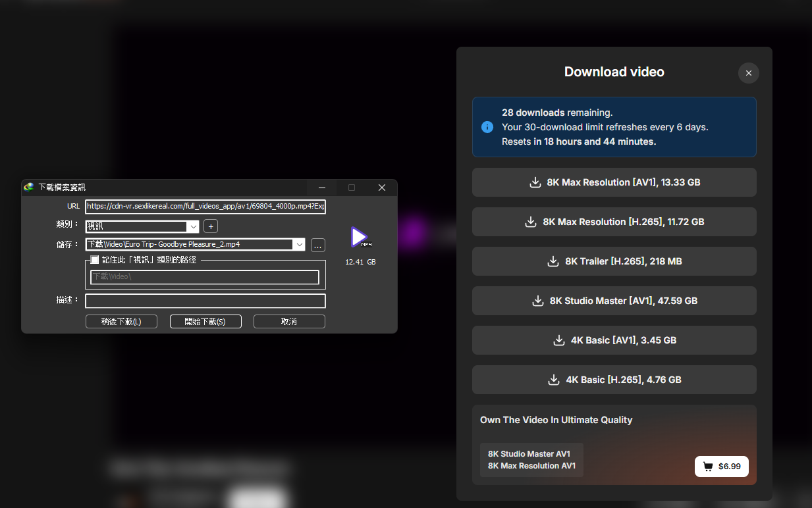
Task: Click the 開始下載(S) start download button
Action: point(205,322)
